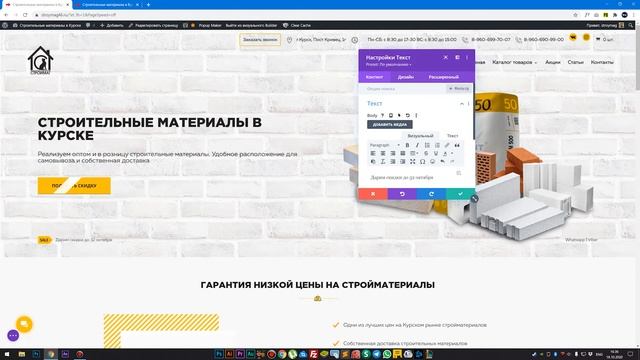This screenshot has height=360, width=640.
Task: Collapse the Текст section chevron
Action: pos(462,104)
